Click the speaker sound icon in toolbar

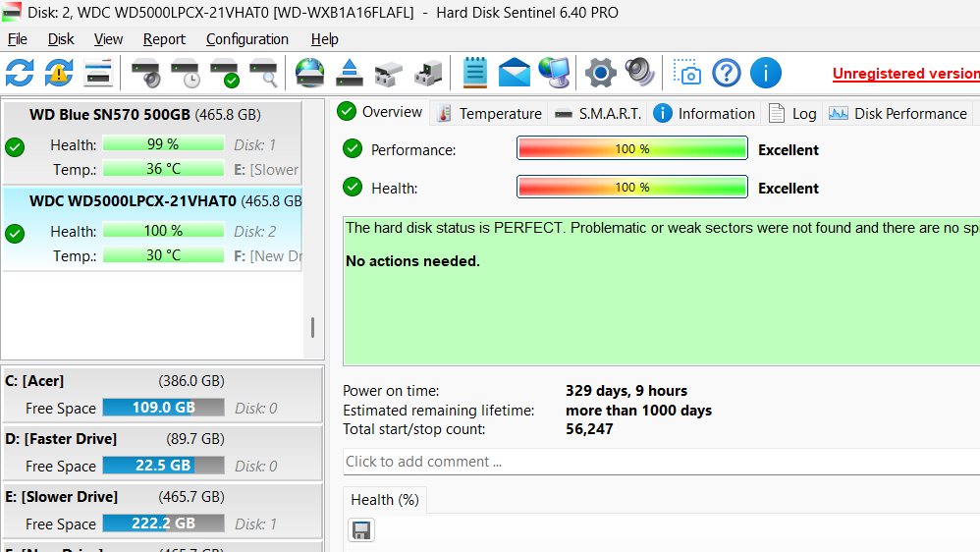click(x=639, y=73)
